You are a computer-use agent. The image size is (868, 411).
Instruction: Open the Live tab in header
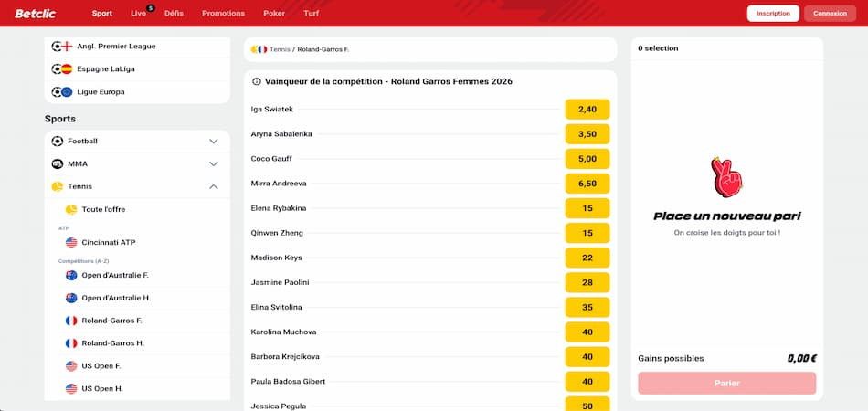point(138,14)
